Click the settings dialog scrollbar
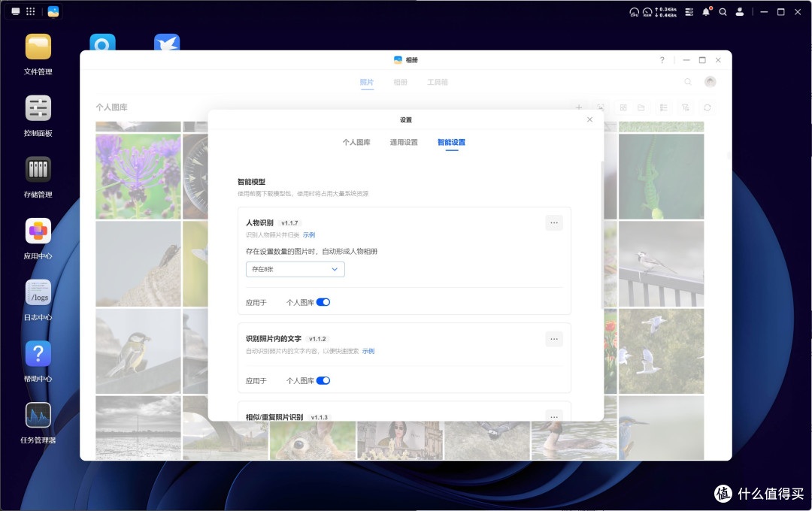Screen dimensions: 812x511 pos(601,235)
